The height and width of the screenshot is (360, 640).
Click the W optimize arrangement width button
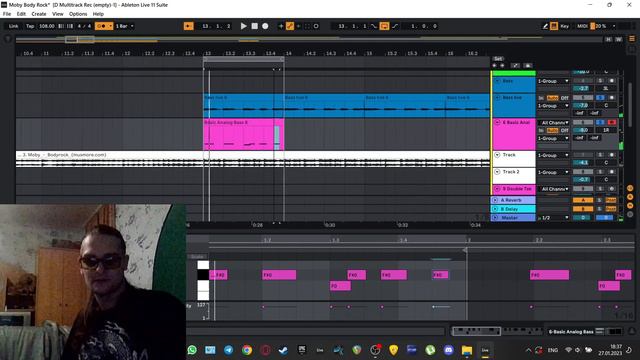(x=618, y=40)
